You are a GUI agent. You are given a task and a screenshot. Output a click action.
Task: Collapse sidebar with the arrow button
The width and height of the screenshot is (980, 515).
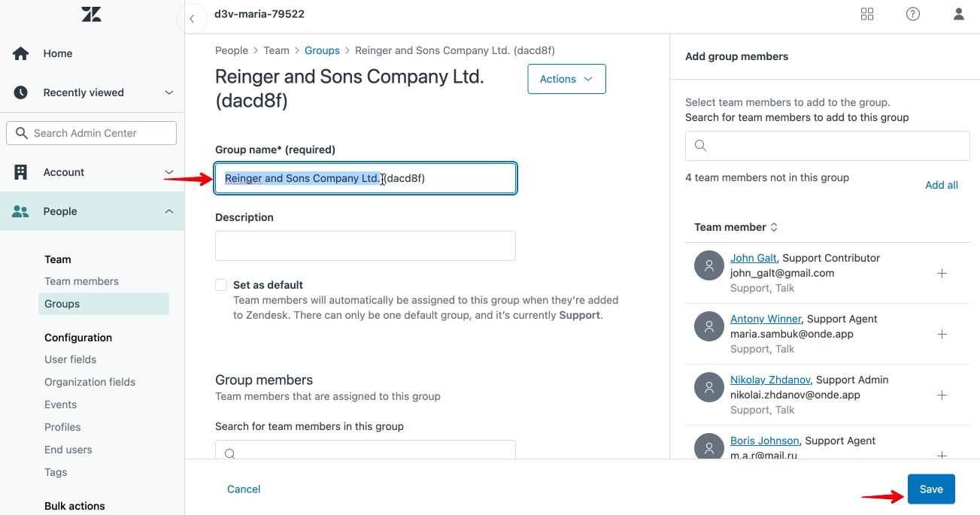click(x=193, y=19)
